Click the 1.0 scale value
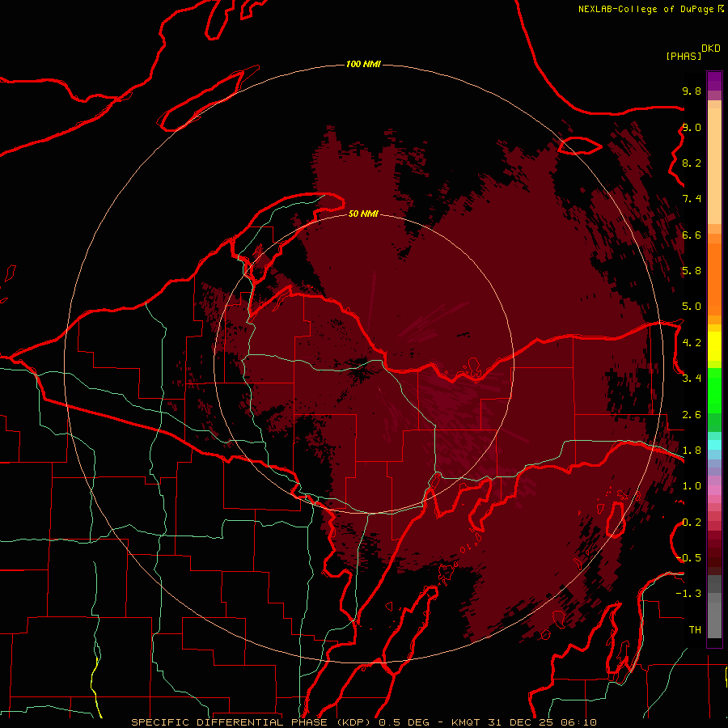Image resolution: width=728 pixels, height=728 pixels. click(692, 486)
